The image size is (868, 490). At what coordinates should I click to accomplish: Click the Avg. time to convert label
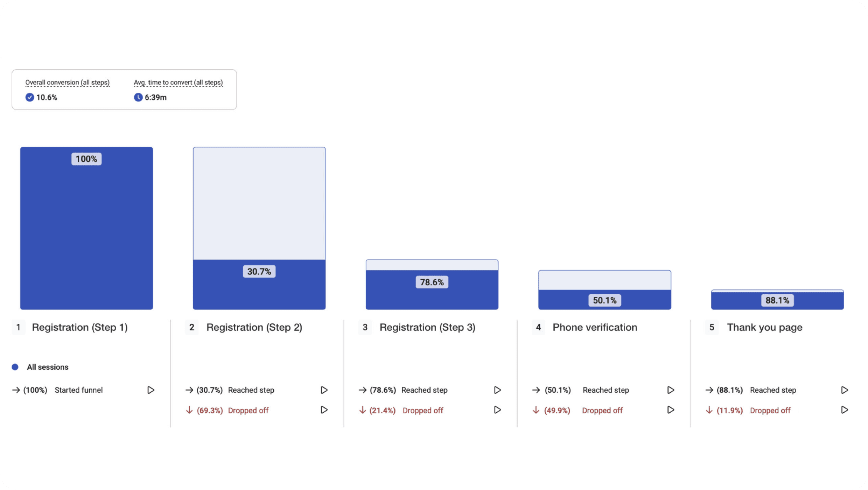pos(178,83)
